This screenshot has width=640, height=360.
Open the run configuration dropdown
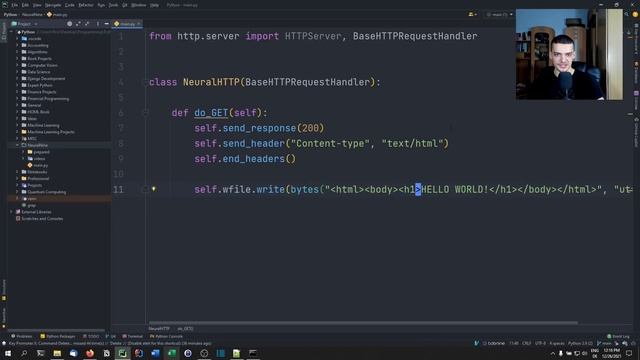tap(499, 14)
